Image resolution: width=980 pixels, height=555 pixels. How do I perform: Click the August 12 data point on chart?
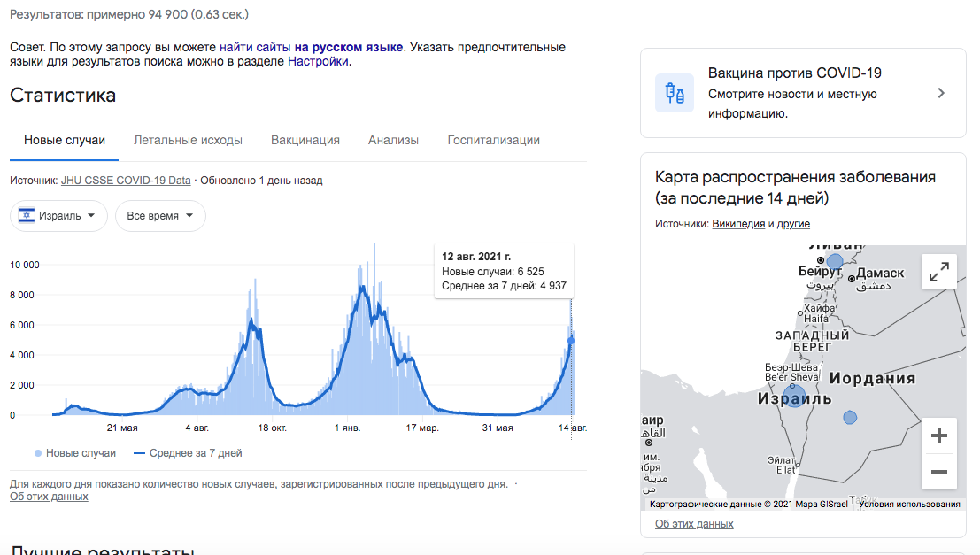click(571, 341)
